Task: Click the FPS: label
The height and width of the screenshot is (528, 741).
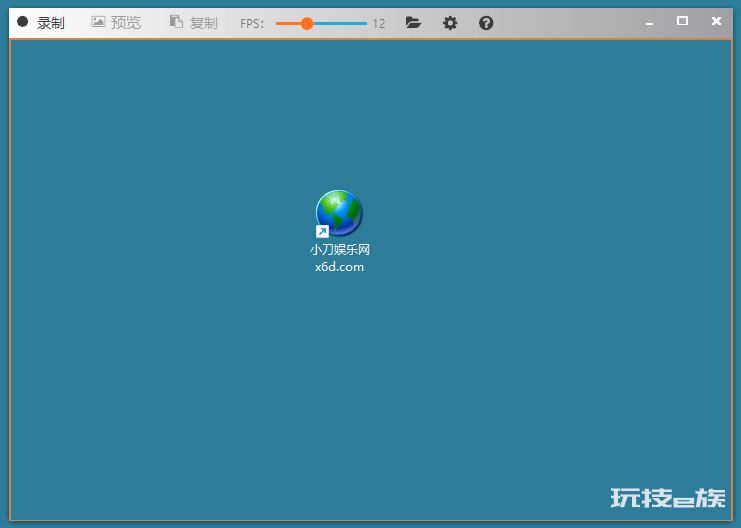Action: 252,23
